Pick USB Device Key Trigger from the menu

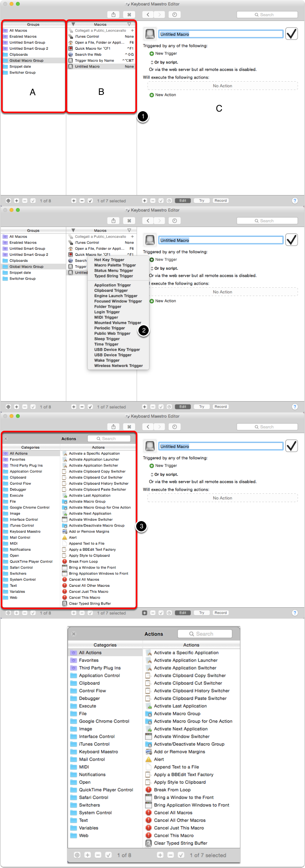[117, 350]
